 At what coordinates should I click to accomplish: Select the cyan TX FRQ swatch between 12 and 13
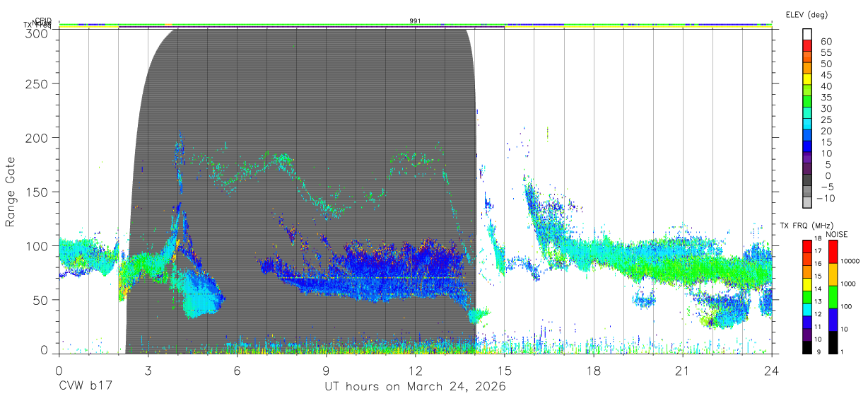(x=807, y=309)
